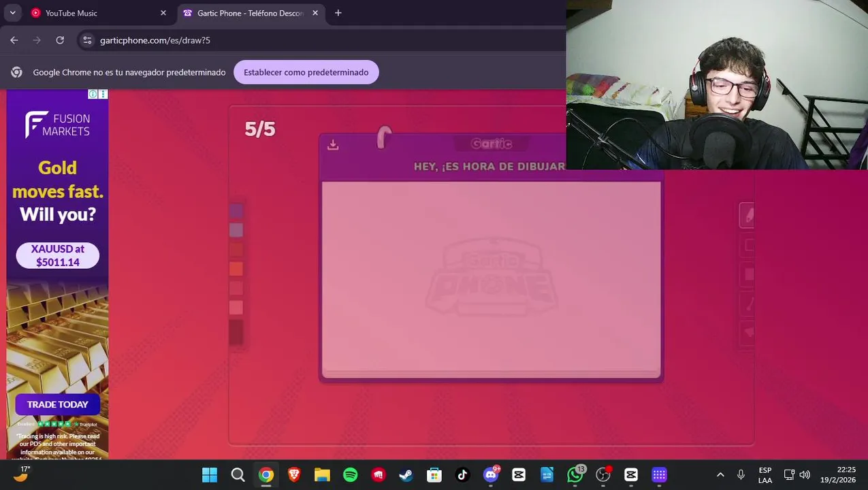Viewport: 868px width, 490px height.
Task: Open Microsoft Store from taskbar
Action: pyautogui.click(x=434, y=475)
